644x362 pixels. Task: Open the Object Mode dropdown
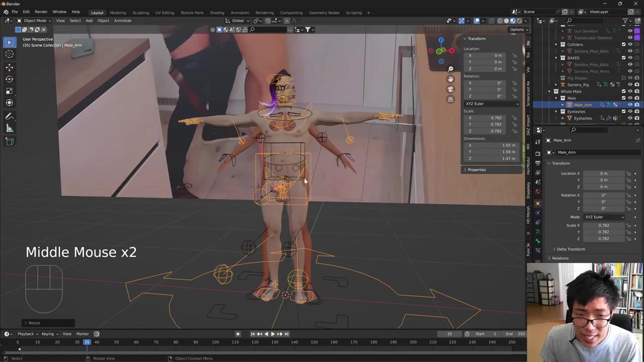coord(35,21)
